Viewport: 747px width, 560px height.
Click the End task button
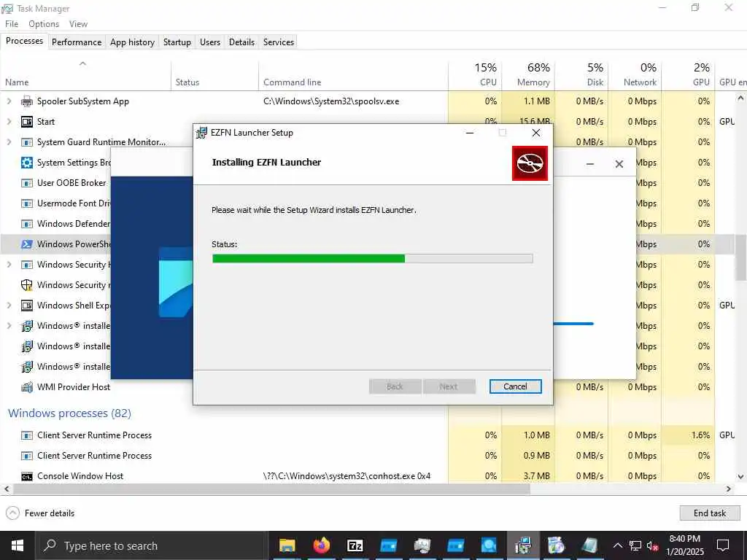709,513
